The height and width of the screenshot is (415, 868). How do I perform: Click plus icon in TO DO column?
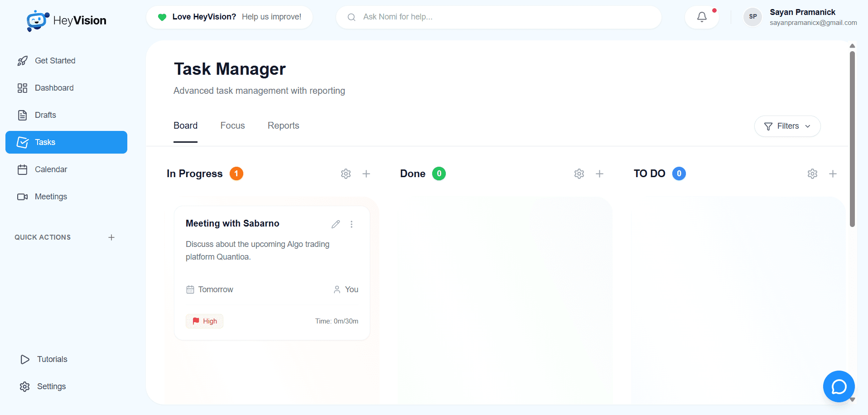(833, 174)
